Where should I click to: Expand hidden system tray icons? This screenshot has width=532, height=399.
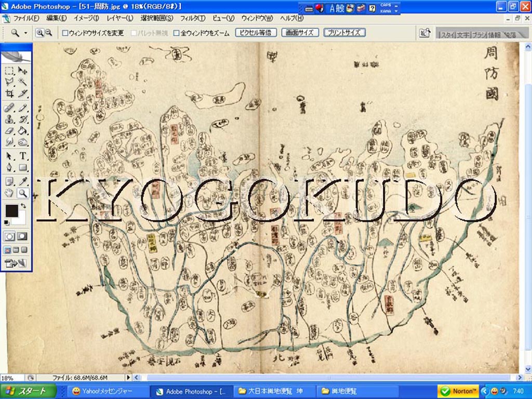[484, 391]
